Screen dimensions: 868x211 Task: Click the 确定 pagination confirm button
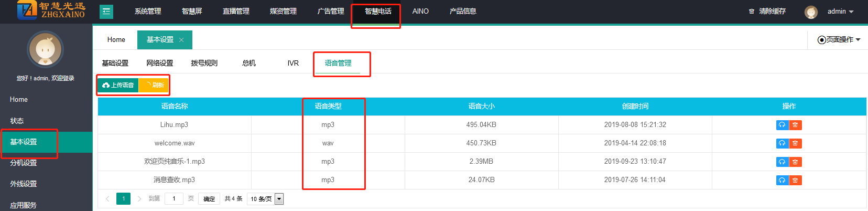click(209, 199)
